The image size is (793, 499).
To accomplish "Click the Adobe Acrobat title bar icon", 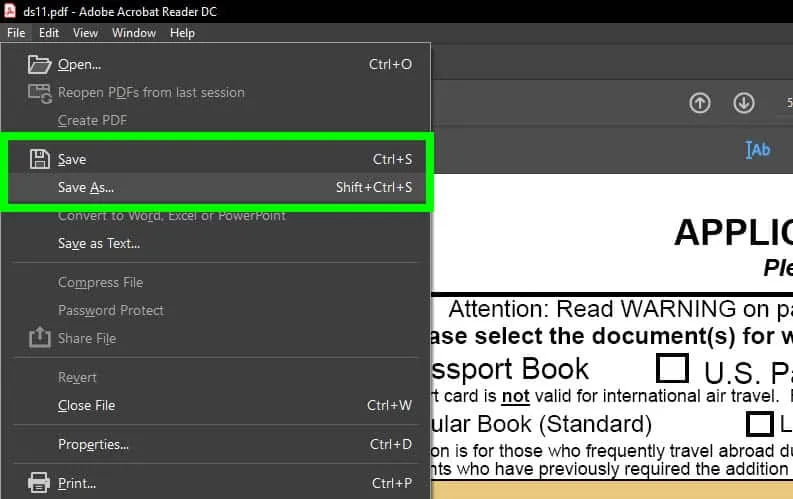I will pyautogui.click(x=10, y=11).
